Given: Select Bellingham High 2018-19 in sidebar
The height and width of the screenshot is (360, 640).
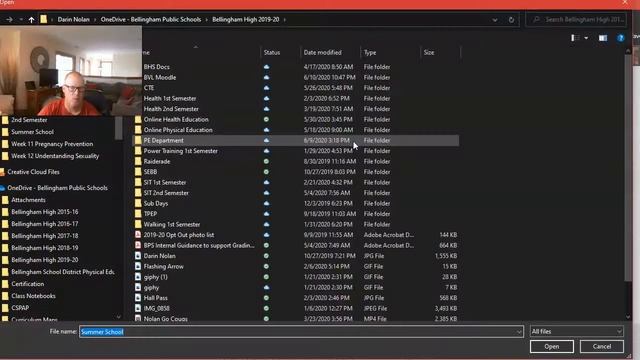Looking at the screenshot, I should tap(44, 248).
